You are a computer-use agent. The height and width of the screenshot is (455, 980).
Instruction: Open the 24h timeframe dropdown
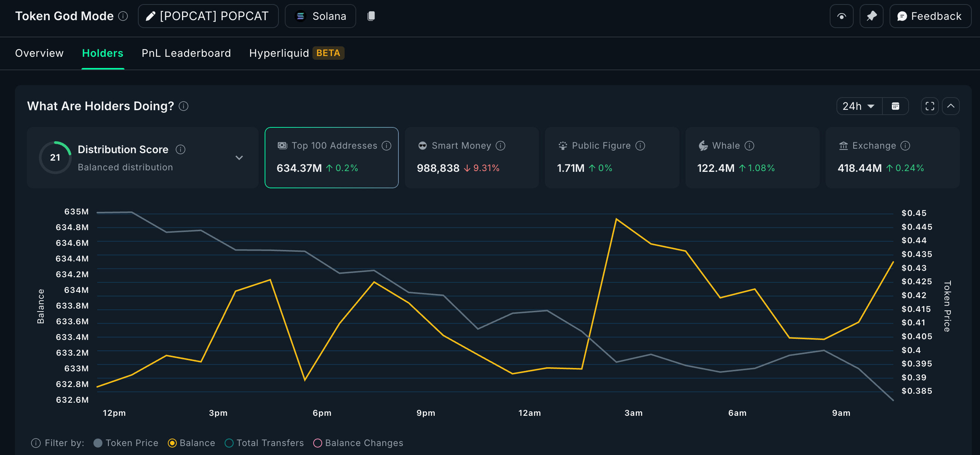[x=859, y=106]
